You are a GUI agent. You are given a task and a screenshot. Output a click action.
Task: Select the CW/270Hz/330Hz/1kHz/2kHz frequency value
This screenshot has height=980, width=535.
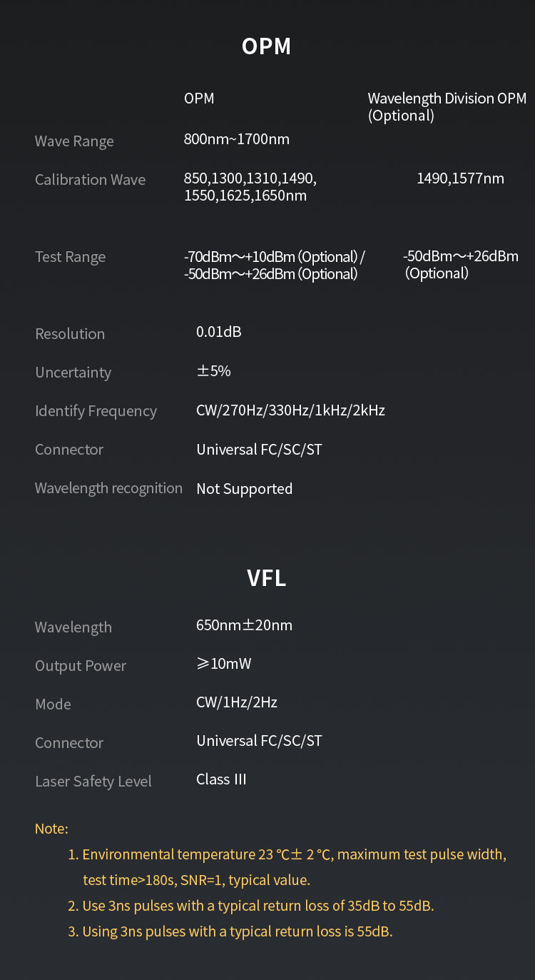(x=290, y=410)
